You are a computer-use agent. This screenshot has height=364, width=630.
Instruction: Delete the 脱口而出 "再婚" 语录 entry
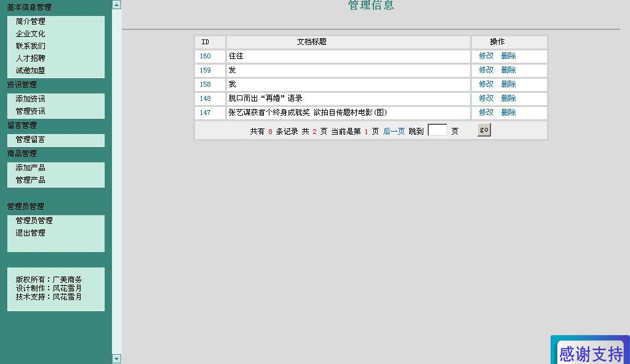pos(509,98)
